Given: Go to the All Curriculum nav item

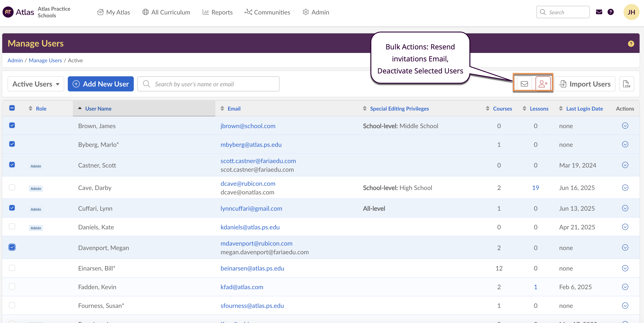Looking at the screenshot, I should (166, 12).
